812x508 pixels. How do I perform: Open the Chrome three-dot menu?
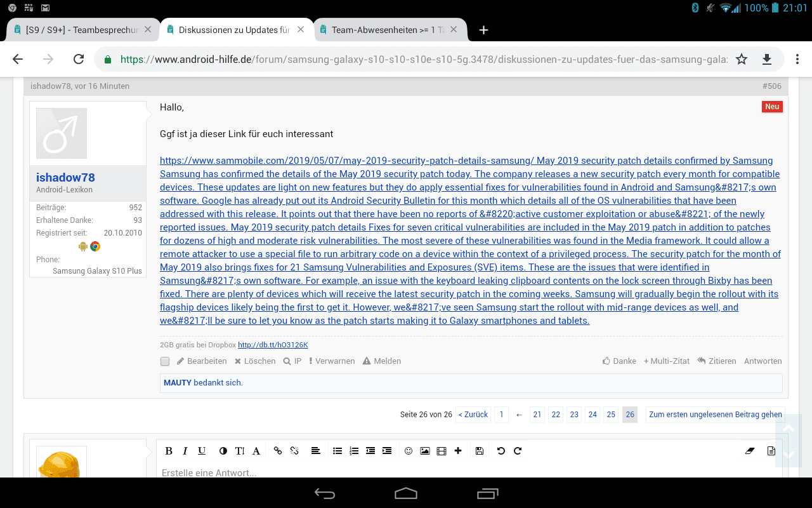[797, 59]
